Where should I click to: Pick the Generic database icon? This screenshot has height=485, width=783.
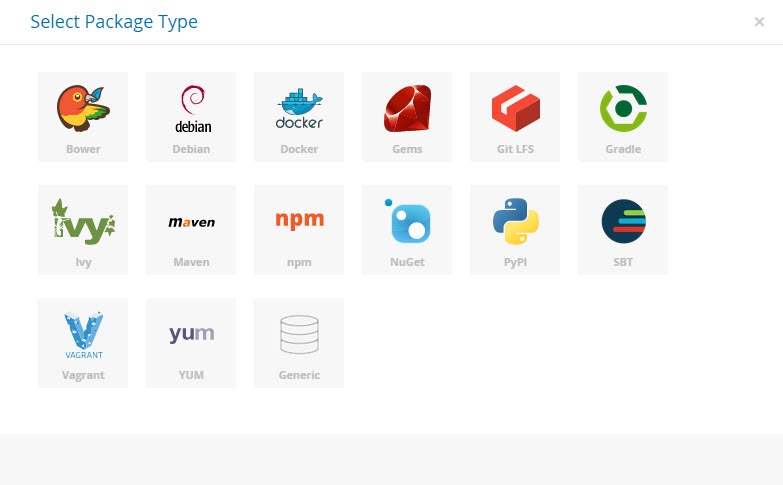click(299, 335)
